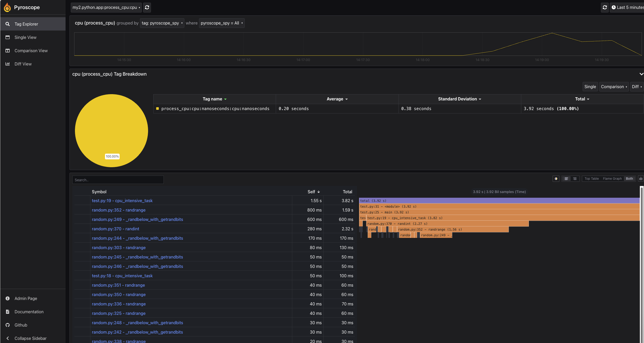Switch flamegraph view to Top Table only

coord(591,179)
